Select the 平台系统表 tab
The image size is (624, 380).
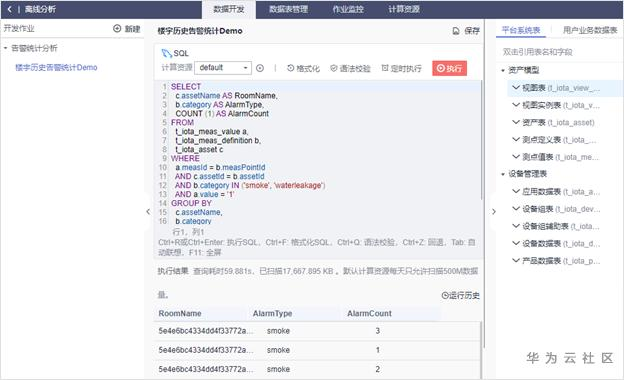pos(521,30)
